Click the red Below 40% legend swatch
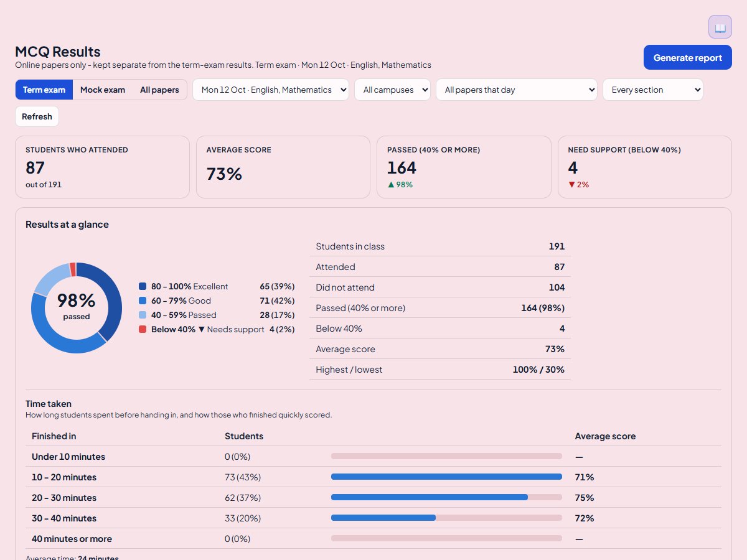Viewport: 747px width, 560px height. 143,329
